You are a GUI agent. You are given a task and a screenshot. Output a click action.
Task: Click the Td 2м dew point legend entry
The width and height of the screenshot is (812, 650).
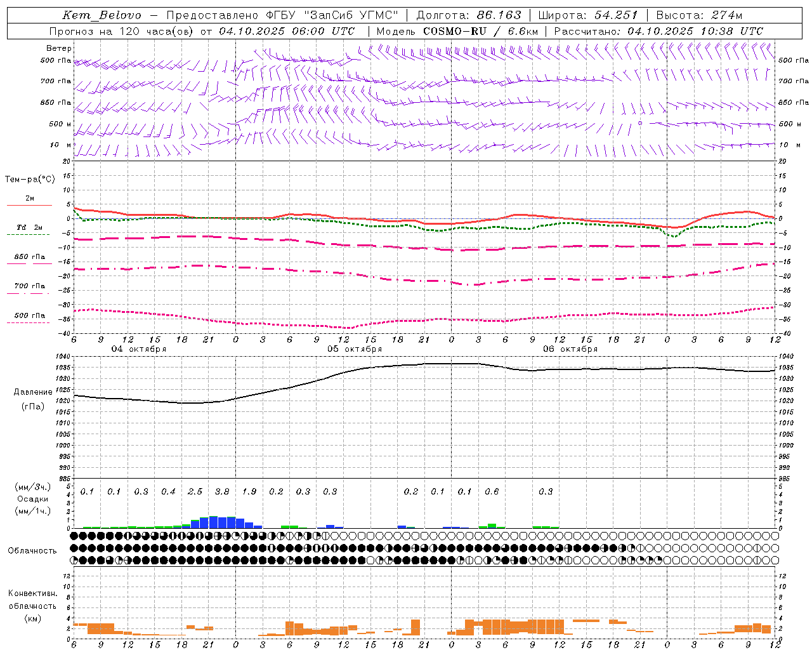(29, 230)
